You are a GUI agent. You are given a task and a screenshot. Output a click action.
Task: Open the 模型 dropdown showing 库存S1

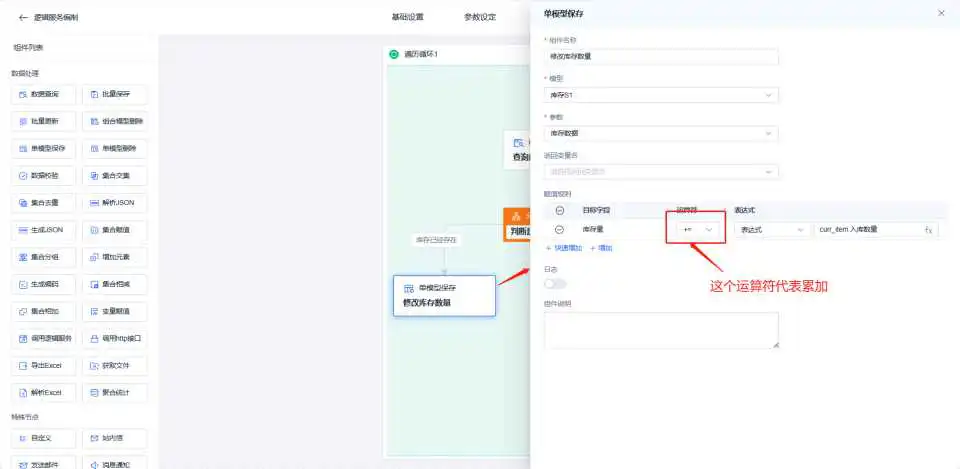[x=661, y=96]
